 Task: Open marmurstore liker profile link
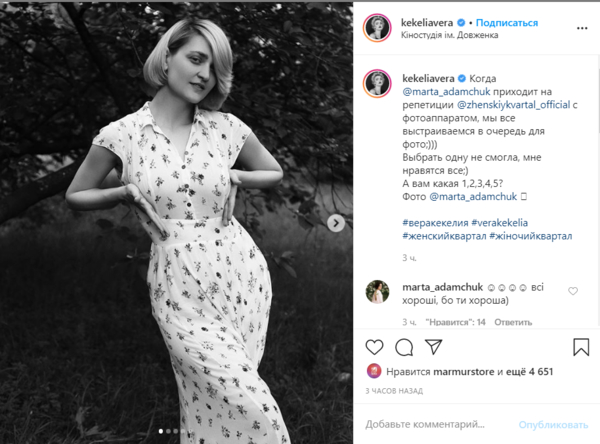tap(464, 372)
